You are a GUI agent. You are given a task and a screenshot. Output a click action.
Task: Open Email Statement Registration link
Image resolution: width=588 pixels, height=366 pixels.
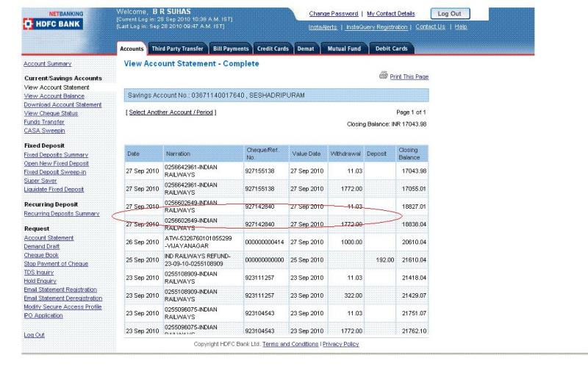(60, 290)
